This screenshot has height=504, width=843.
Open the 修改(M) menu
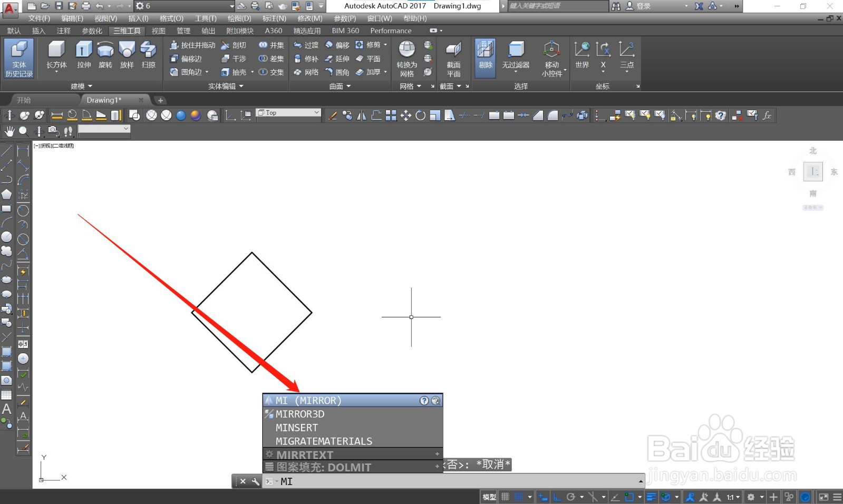(310, 18)
